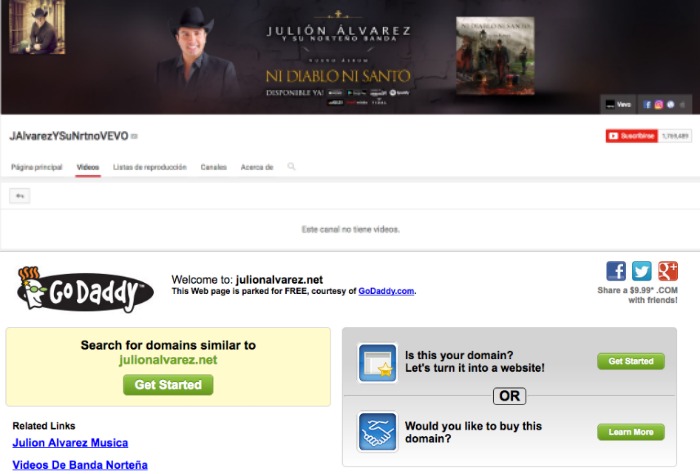Open the GoDaddy.com hyperlink
The height and width of the screenshot is (474, 700).
385,291
